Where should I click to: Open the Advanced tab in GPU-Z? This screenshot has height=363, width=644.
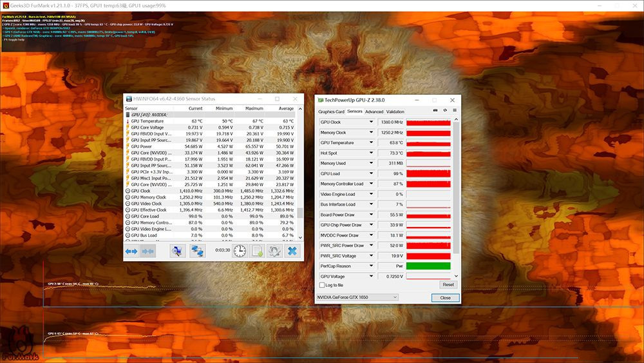374,112
